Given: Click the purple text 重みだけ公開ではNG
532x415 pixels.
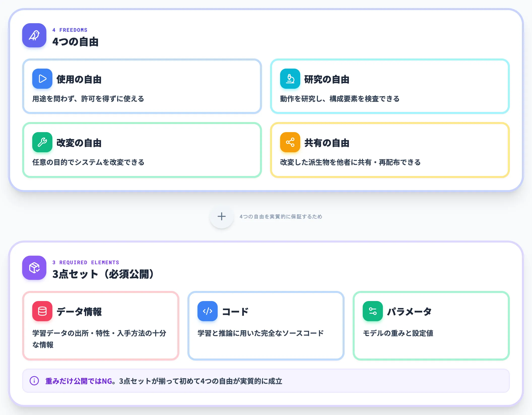Looking at the screenshot, I should pos(79,381).
